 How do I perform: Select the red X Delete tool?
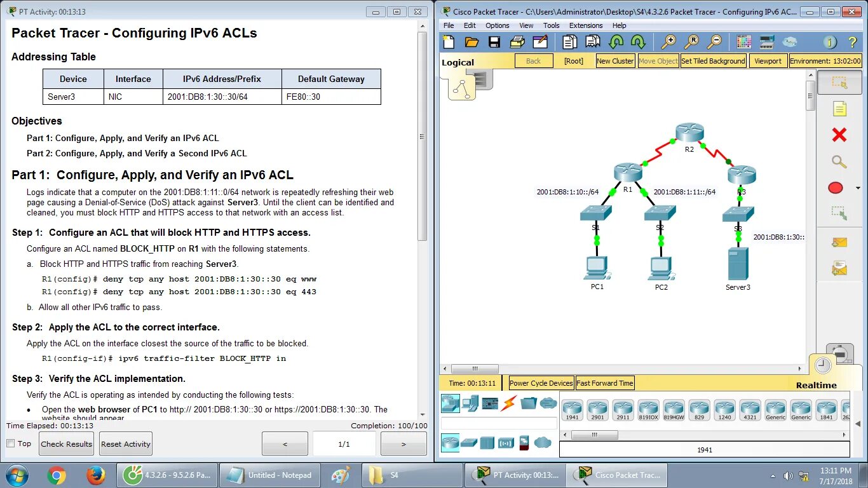point(839,135)
